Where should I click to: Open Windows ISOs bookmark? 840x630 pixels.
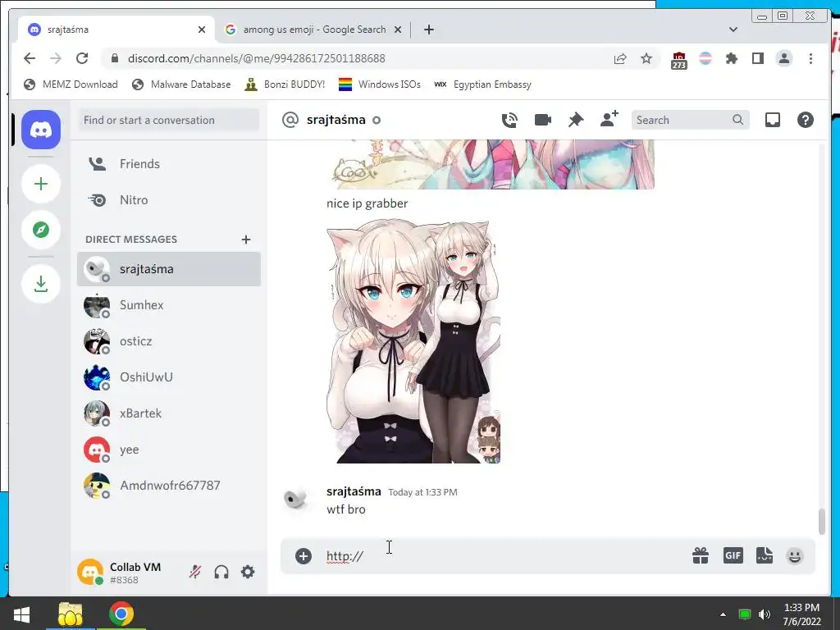coord(380,84)
